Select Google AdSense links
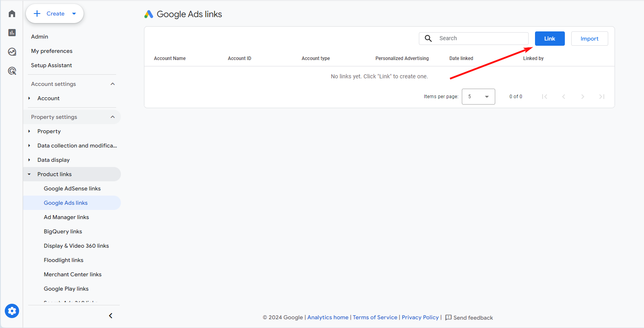This screenshot has width=644, height=328. tap(72, 188)
